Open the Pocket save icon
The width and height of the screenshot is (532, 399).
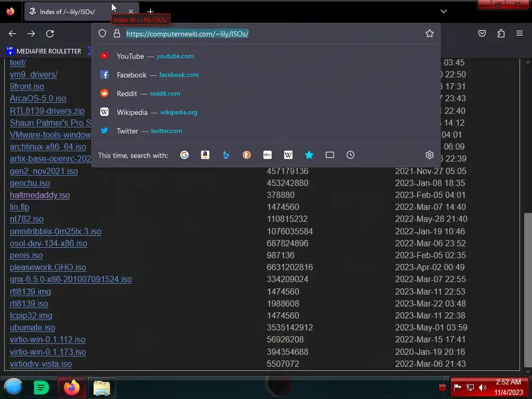click(482, 33)
